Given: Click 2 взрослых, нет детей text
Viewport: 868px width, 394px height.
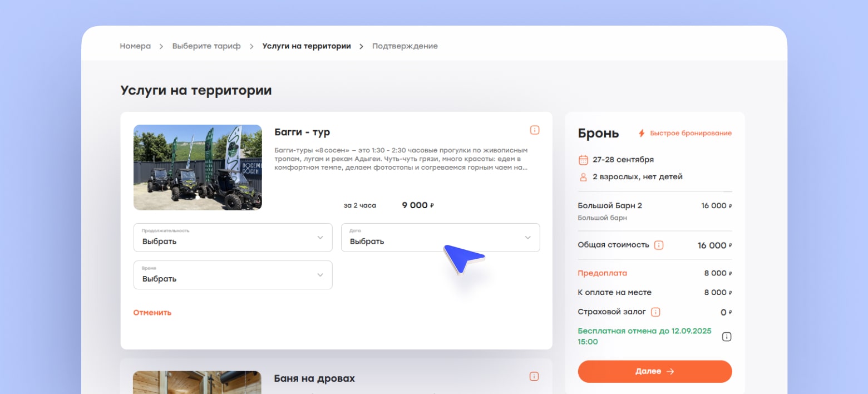Looking at the screenshot, I should tap(638, 177).
